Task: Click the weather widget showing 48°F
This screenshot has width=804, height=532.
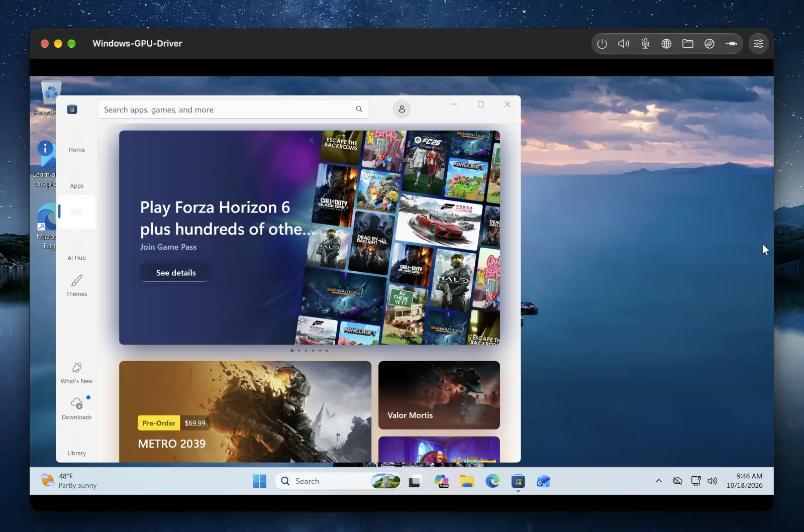Action: coord(69,481)
